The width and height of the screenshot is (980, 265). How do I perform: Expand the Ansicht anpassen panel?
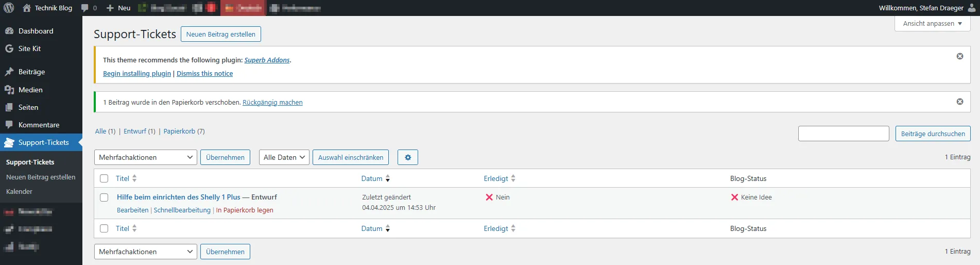pyautogui.click(x=932, y=24)
